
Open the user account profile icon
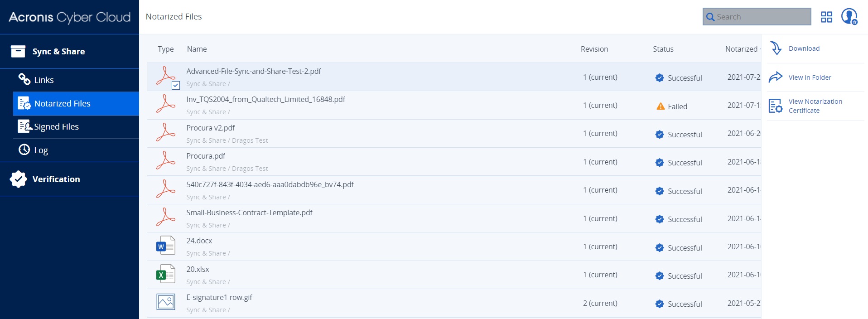[x=849, y=16]
